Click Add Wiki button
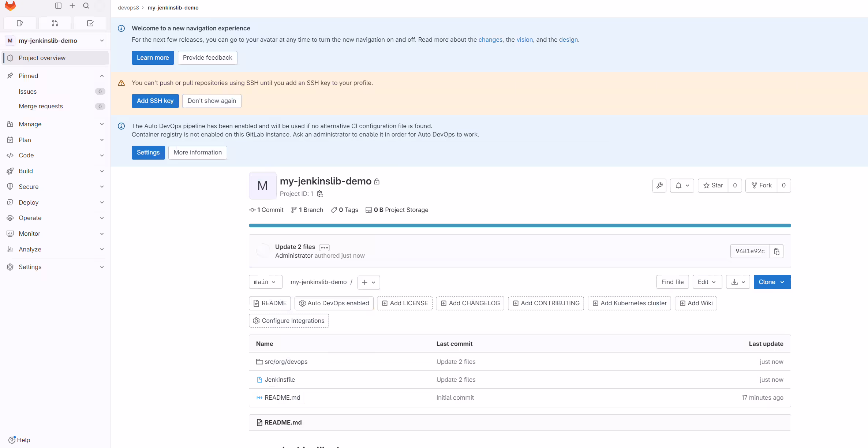Image resolution: width=868 pixels, height=448 pixels. (x=696, y=303)
